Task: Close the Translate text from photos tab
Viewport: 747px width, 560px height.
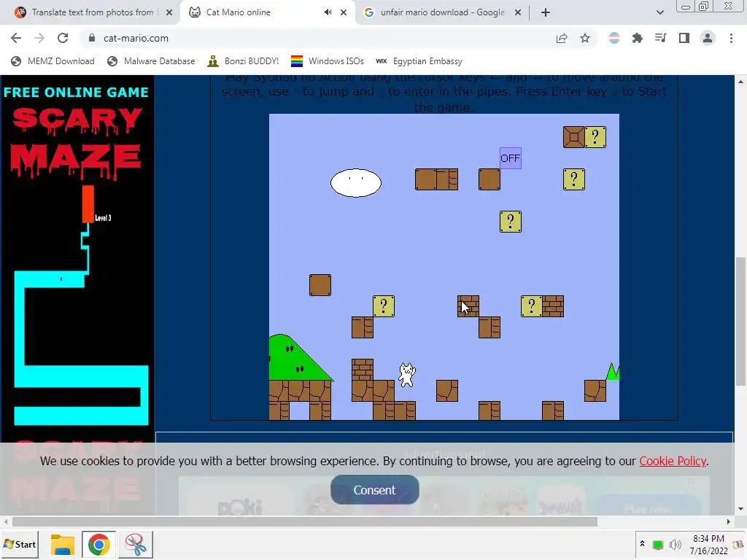Action: [169, 12]
